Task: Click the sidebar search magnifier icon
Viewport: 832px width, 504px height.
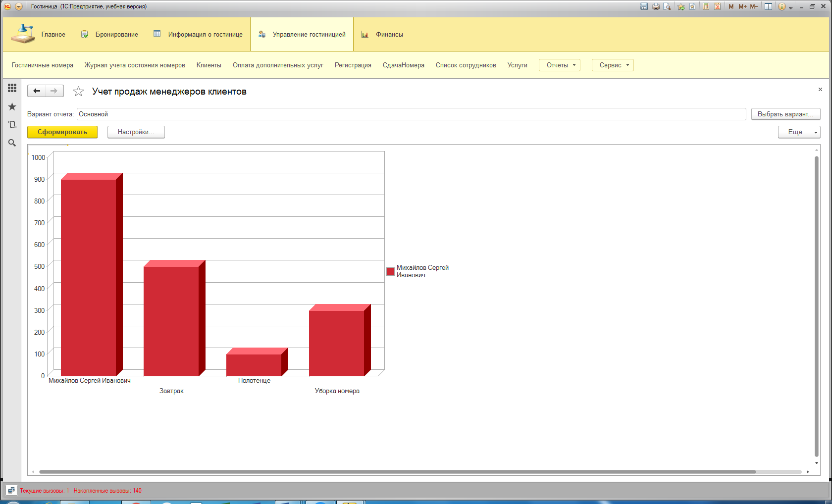Action: click(x=12, y=143)
